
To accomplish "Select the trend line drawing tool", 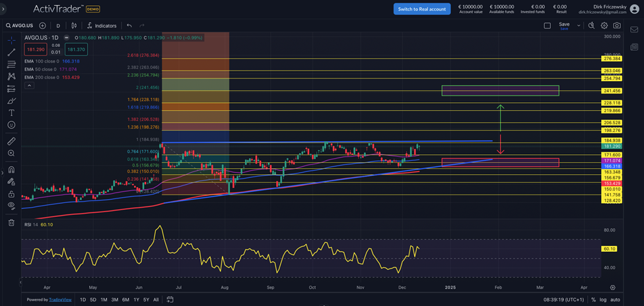I will click(x=11, y=52).
